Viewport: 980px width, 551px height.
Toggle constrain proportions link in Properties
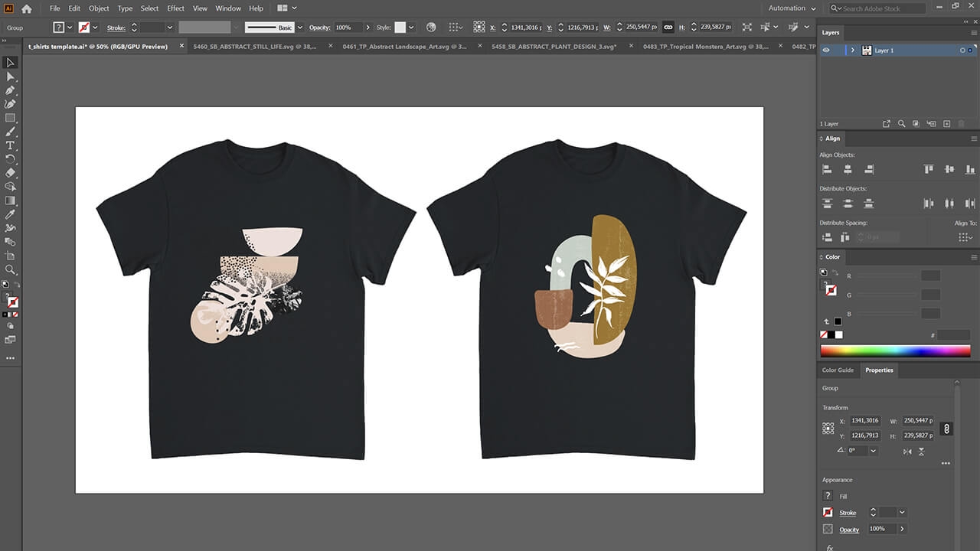point(946,429)
